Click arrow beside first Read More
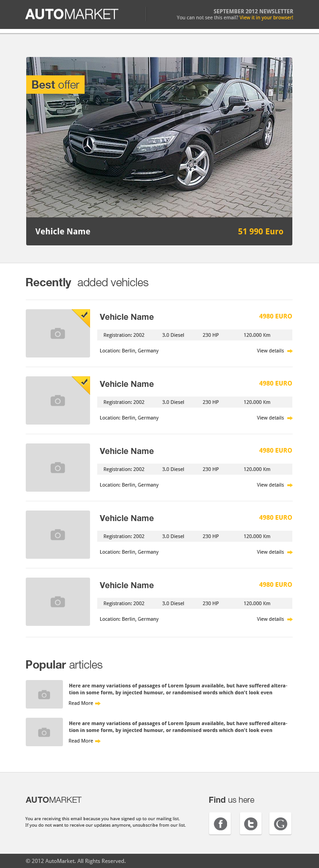Image resolution: width=319 pixels, height=868 pixels. [98, 703]
